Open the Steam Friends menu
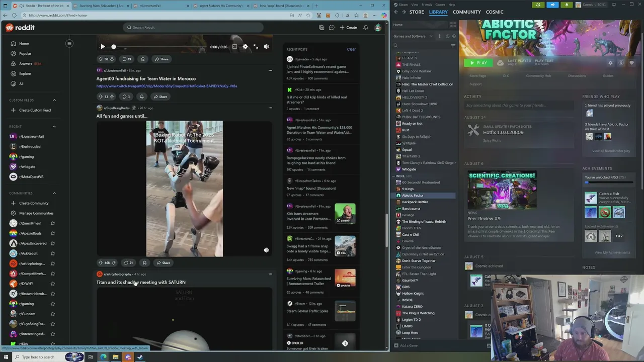644x362 pixels. click(427, 5)
